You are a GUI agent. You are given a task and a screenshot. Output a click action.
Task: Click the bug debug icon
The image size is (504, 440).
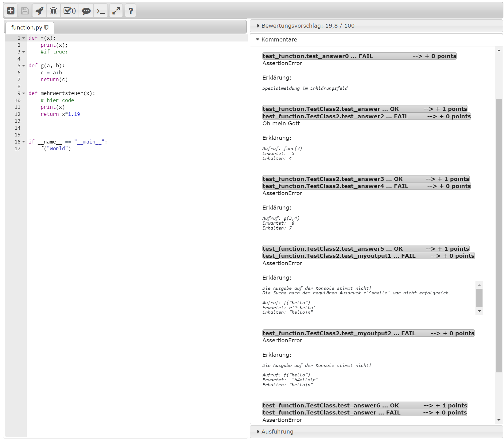tap(54, 11)
